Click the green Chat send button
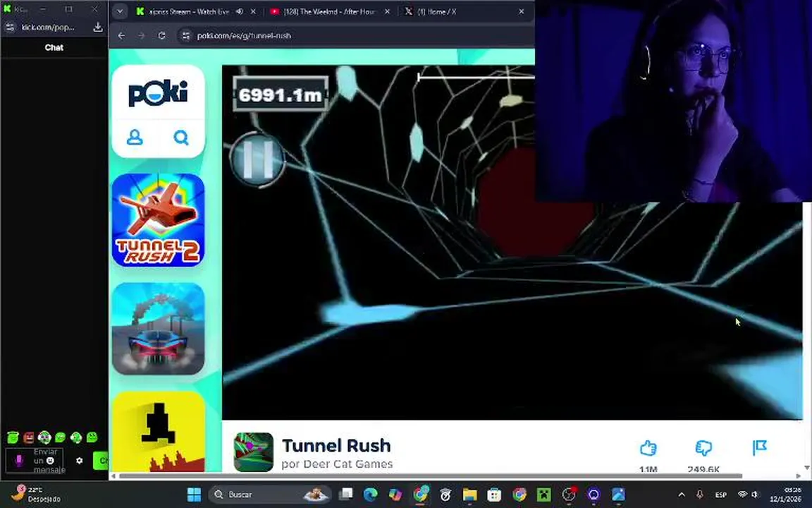 [x=101, y=460]
